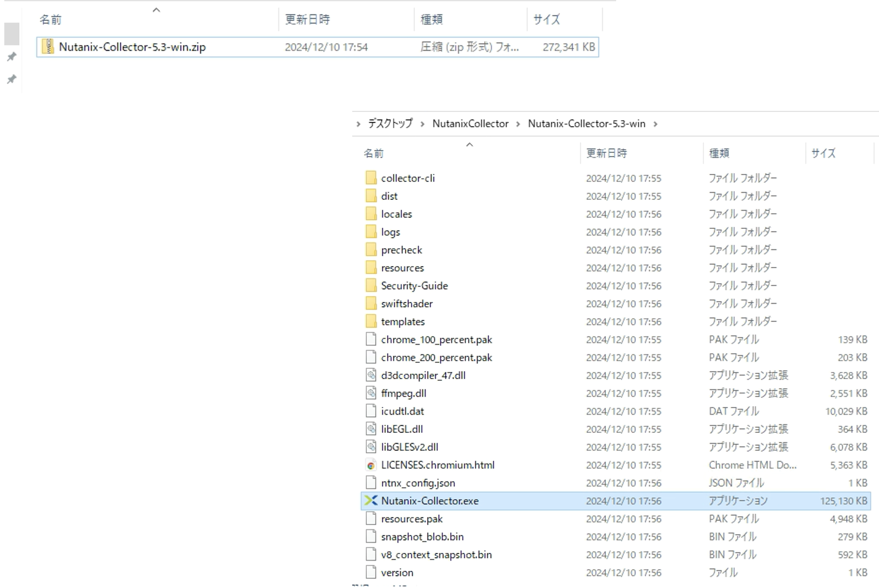Click the Chrome HTML Do... type cell
This screenshot has height=588, width=879.
pos(752,465)
